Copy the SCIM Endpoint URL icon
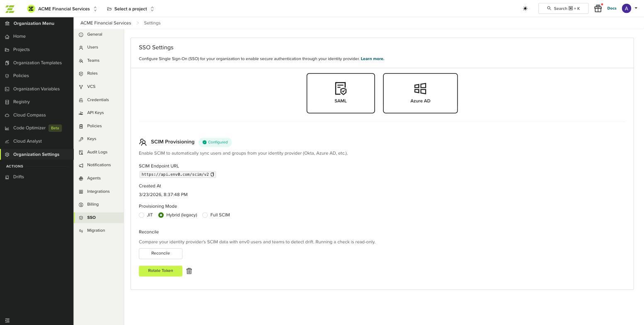The image size is (644, 325). click(212, 175)
